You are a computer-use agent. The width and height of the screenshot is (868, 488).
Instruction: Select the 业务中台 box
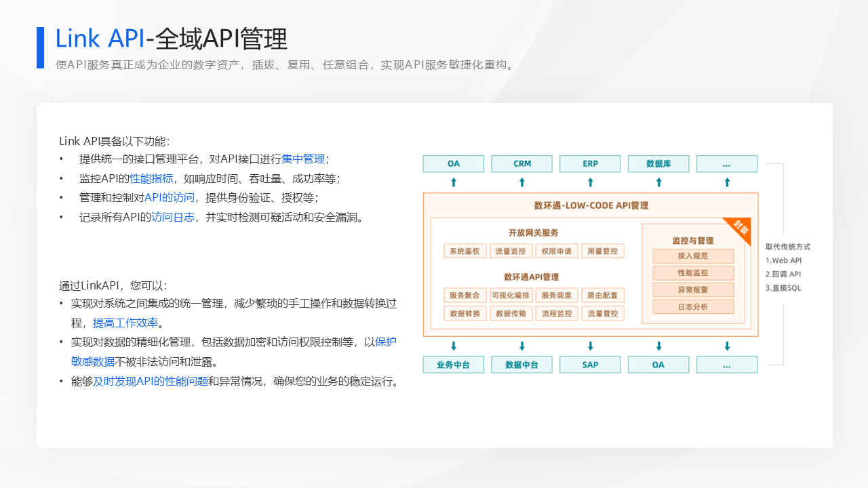click(454, 365)
